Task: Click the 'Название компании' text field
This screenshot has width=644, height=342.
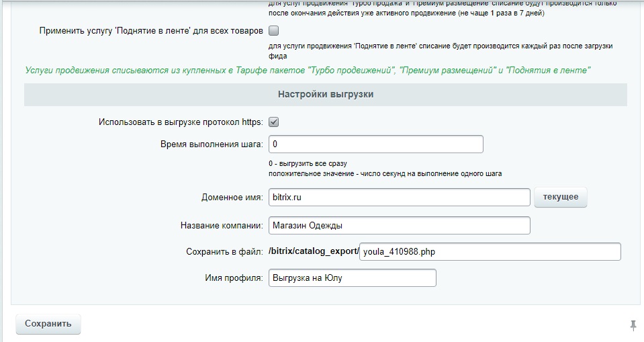Action: click(x=399, y=225)
